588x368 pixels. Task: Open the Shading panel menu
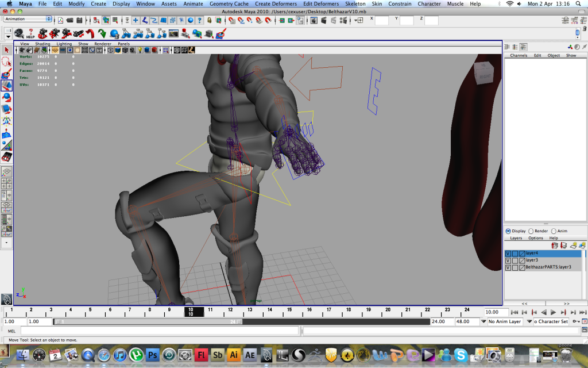(42, 44)
